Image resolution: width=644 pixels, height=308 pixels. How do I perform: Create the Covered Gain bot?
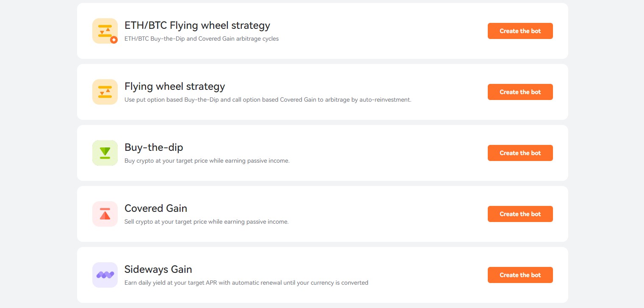click(x=520, y=214)
